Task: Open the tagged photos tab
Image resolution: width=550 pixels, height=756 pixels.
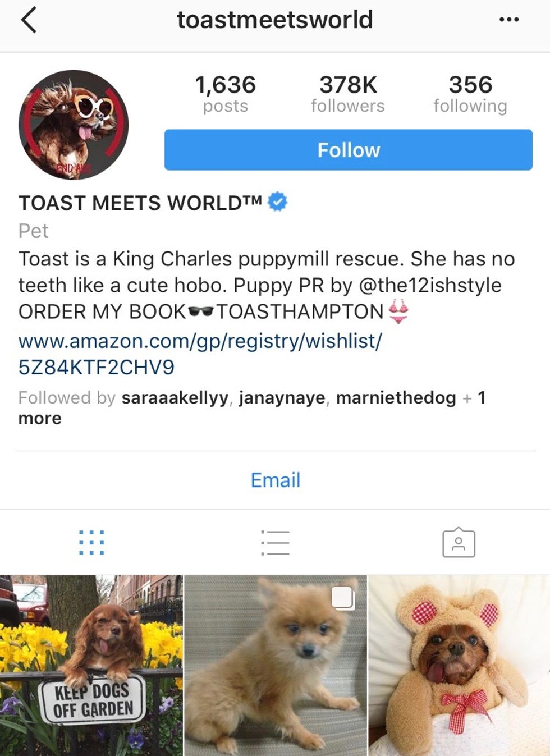Action: 459,543
